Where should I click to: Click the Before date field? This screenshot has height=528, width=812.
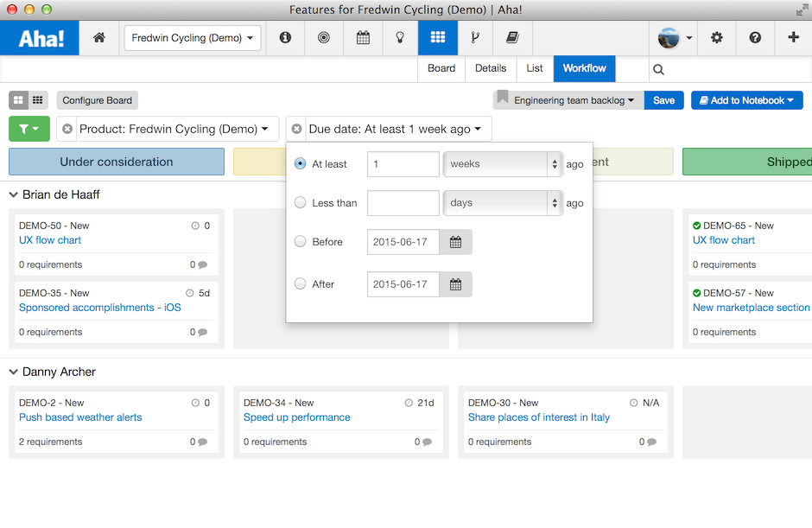coord(403,242)
